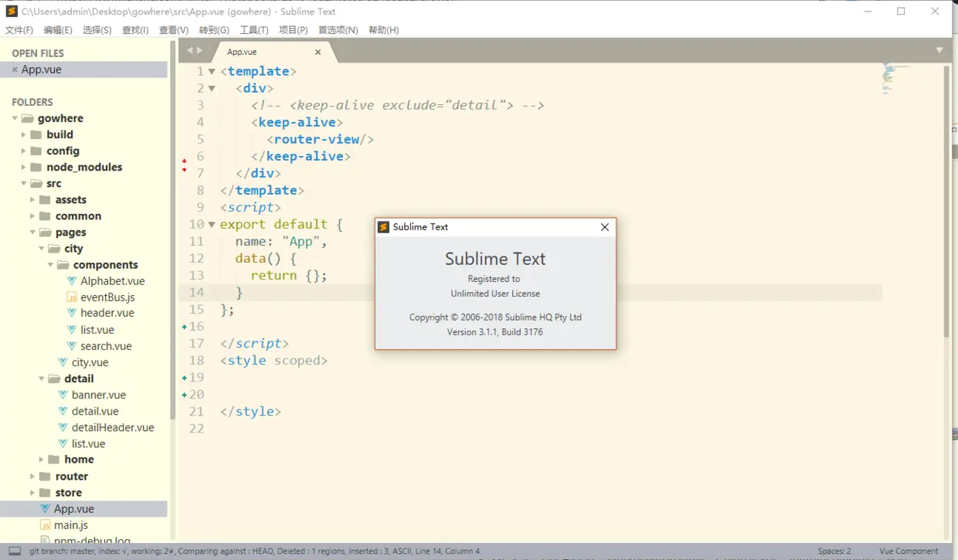The width and height of the screenshot is (958, 560).
Task: Change syntax via Vue Component label
Action: point(909,552)
